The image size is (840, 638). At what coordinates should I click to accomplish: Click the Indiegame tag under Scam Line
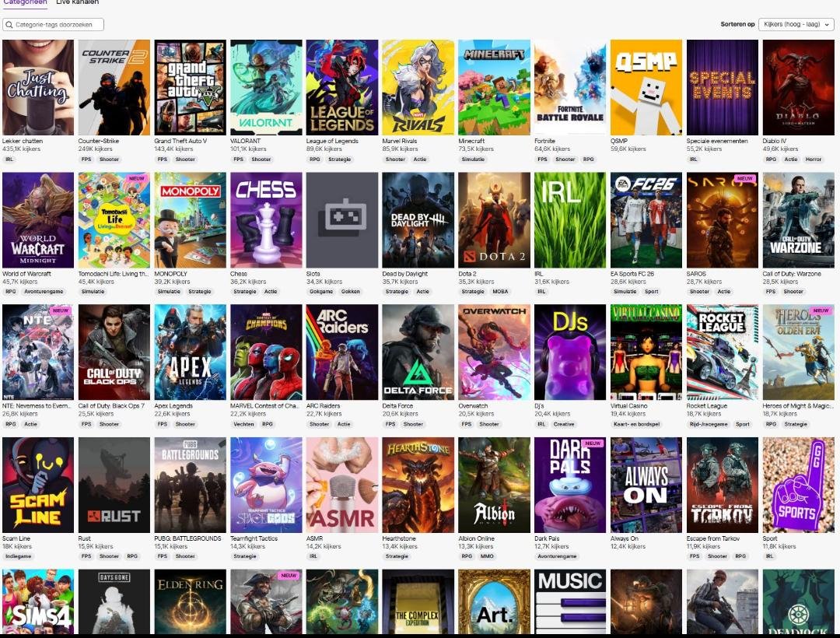click(18, 556)
